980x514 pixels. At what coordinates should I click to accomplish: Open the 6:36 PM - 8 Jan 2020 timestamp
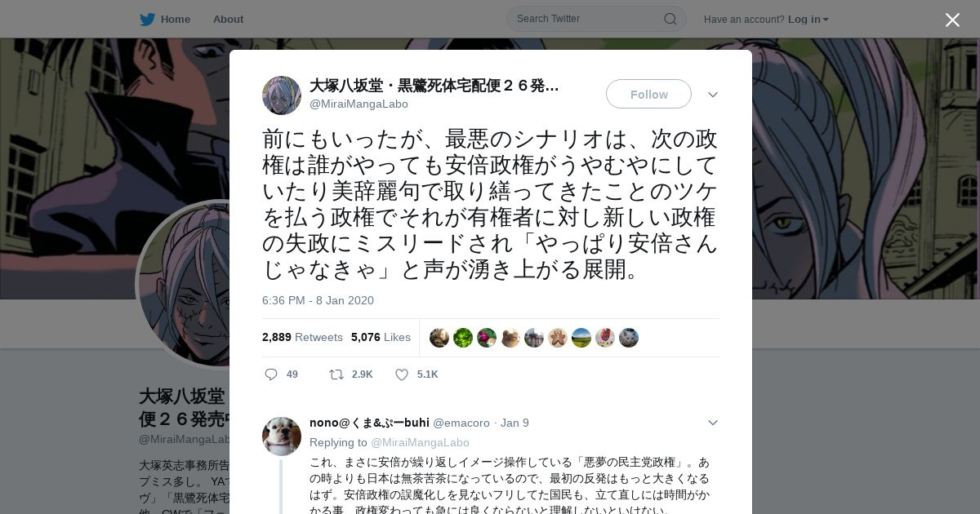point(318,300)
